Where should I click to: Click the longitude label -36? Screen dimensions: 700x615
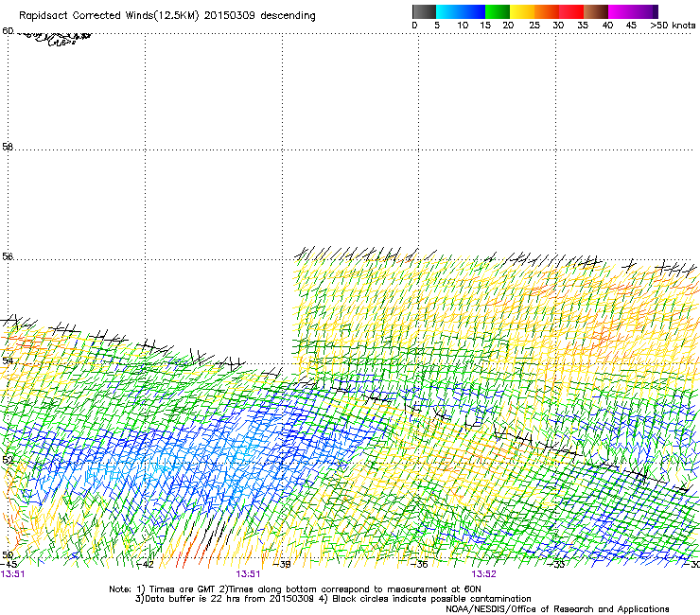[419, 564]
